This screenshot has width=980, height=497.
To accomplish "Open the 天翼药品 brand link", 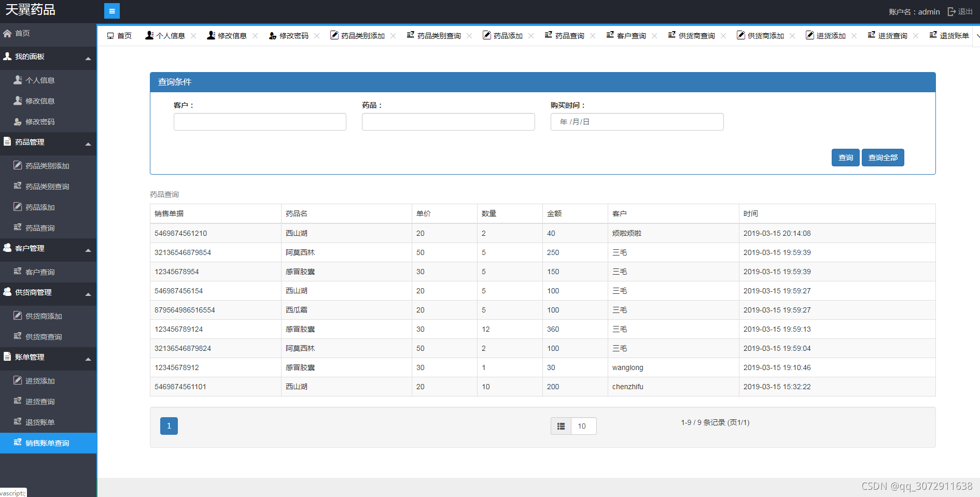I will [30, 10].
